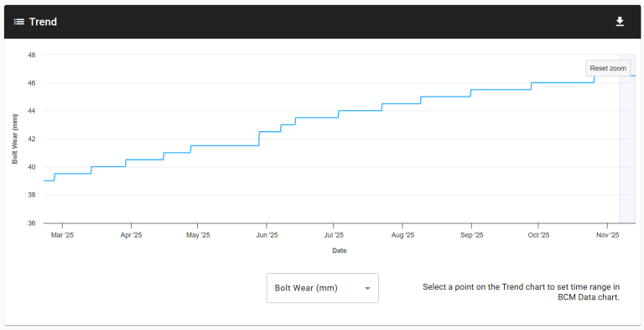The height and width of the screenshot is (330, 644).
Task: Click the Aug '25 axis label
Action: click(402, 235)
